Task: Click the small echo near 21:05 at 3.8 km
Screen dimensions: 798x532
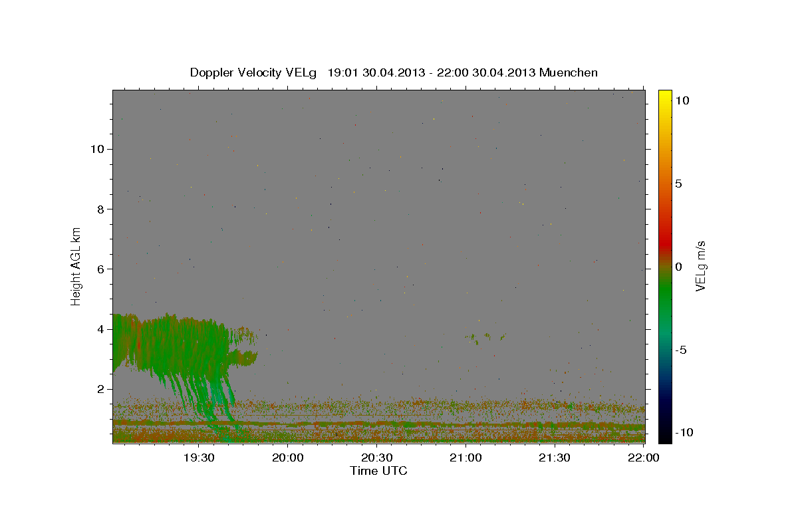Action: pos(485,337)
